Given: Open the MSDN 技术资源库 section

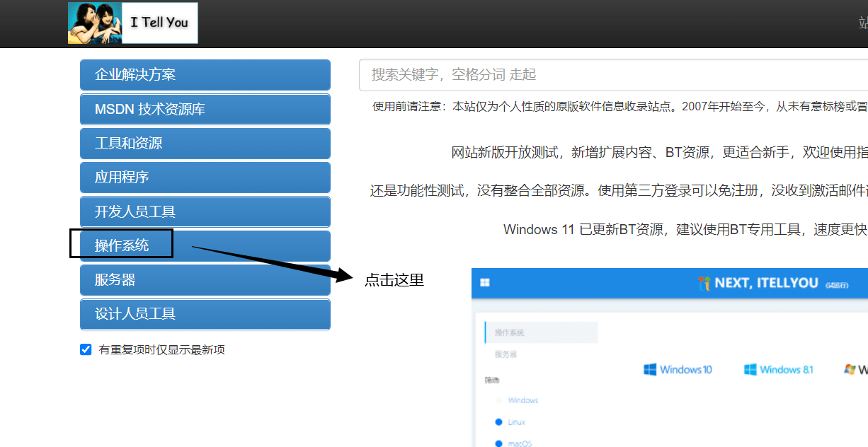Looking at the screenshot, I should click(x=205, y=110).
